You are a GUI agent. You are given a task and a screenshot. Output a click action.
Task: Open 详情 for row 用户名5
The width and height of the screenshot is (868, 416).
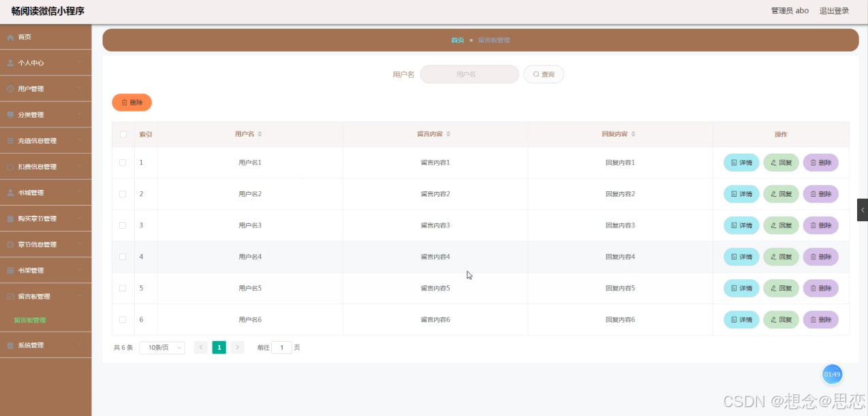741,288
